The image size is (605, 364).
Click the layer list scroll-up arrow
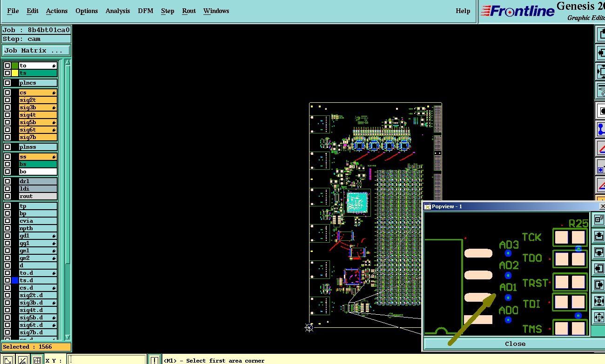pyautogui.click(x=67, y=63)
